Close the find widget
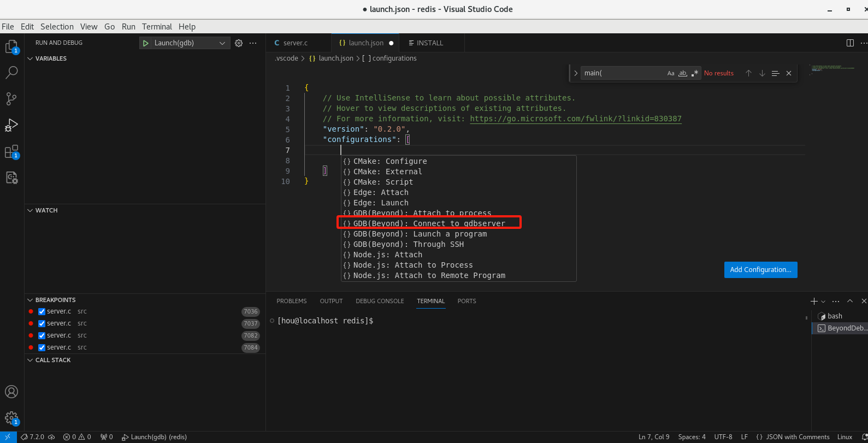The image size is (868, 443). 789,73
